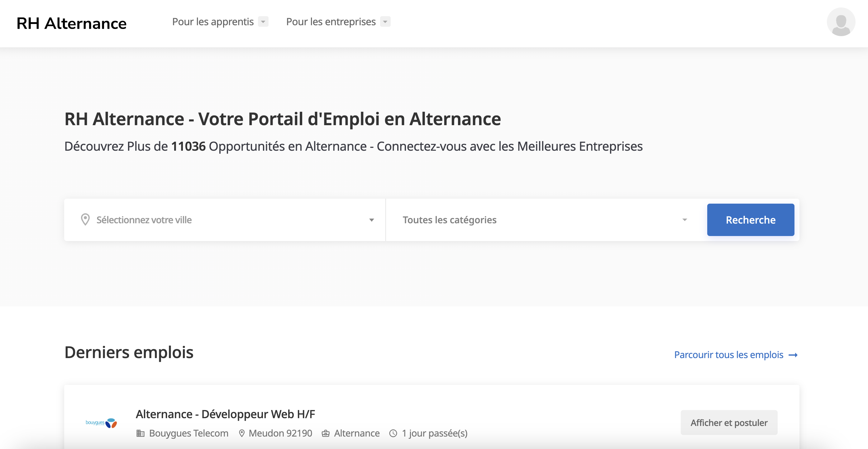Viewport: 868px width, 449px height.
Task: Expand the Pour les apprentis arrow
Action: (x=263, y=21)
